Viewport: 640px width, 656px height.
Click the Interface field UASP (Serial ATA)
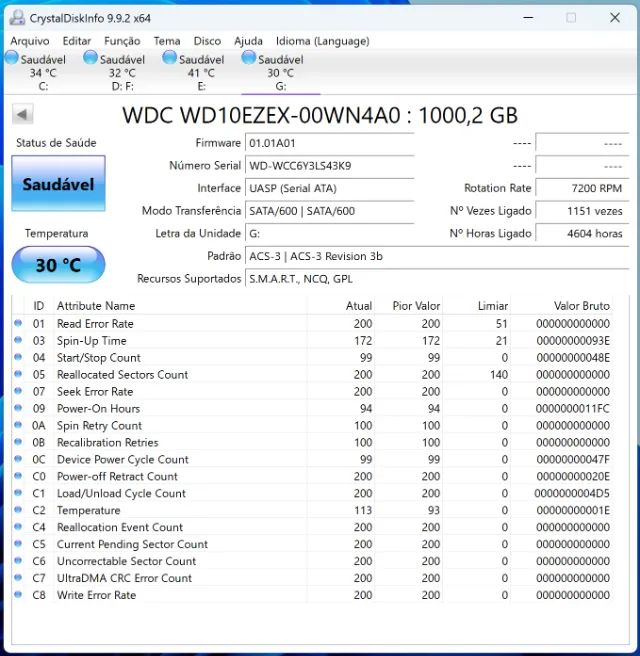(x=330, y=188)
